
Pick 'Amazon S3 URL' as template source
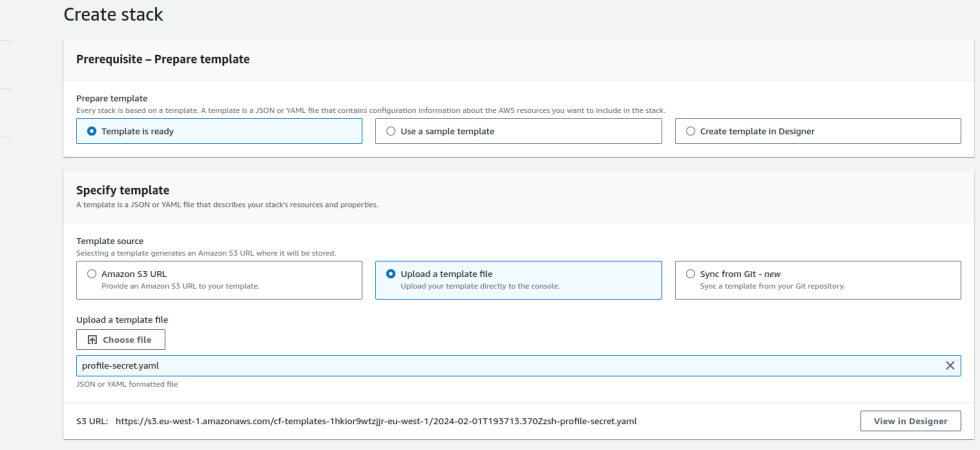pyautogui.click(x=219, y=280)
